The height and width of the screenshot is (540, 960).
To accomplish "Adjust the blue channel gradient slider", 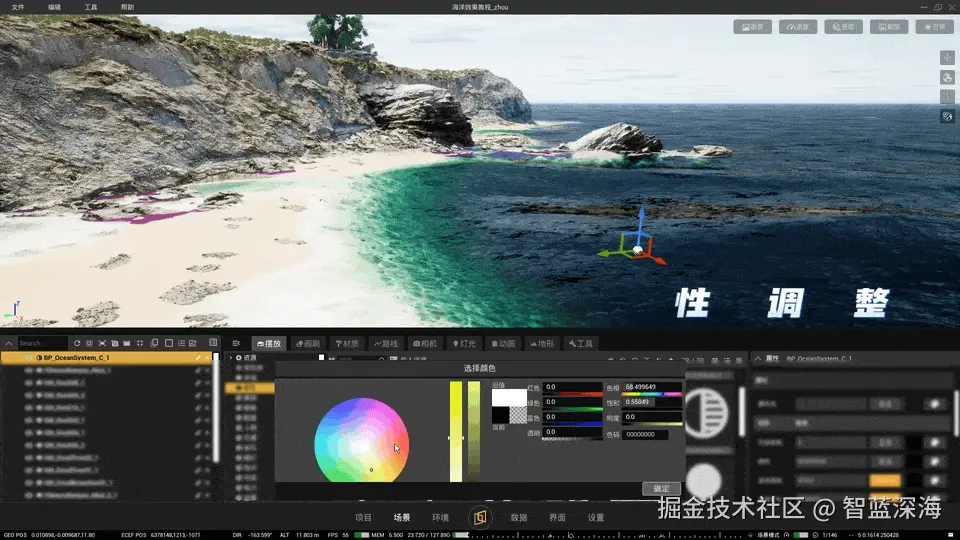I will pos(572,424).
